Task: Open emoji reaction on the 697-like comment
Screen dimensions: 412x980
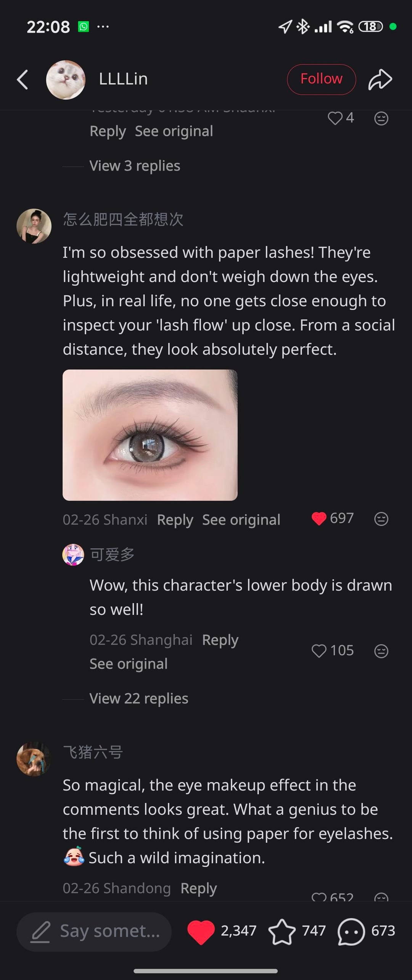Action: (381, 519)
